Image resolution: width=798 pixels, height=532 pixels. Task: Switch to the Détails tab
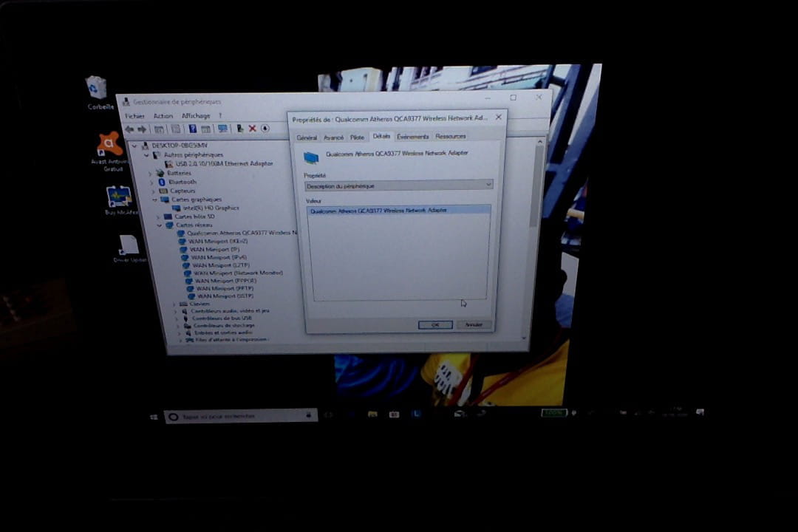point(381,136)
